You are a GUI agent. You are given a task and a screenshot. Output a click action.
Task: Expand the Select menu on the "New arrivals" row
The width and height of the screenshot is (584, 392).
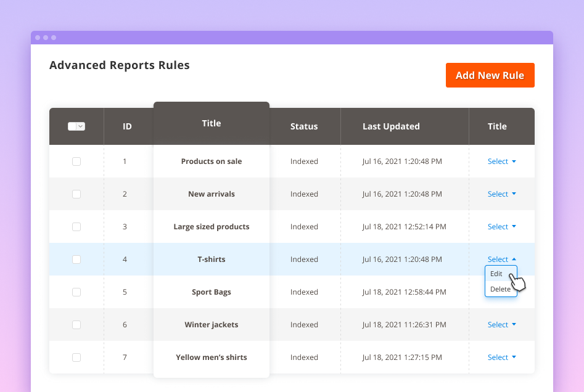(x=501, y=194)
